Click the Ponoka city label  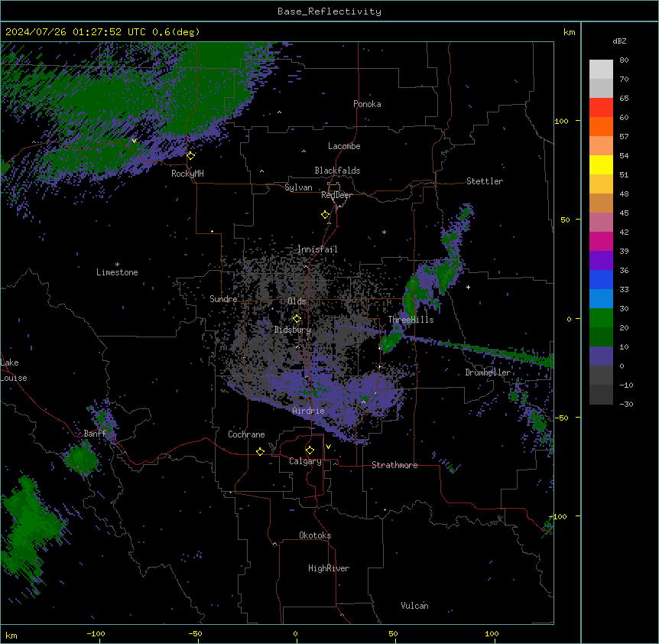tap(367, 104)
